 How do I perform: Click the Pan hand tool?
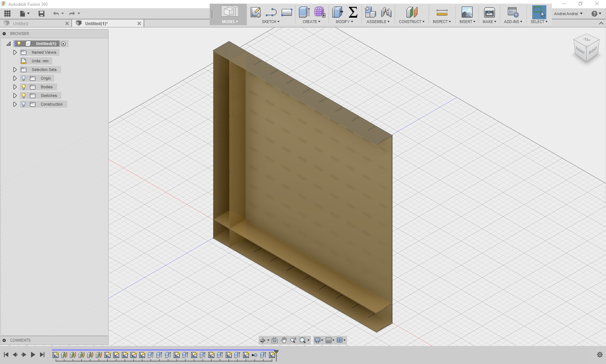click(284, 340)
